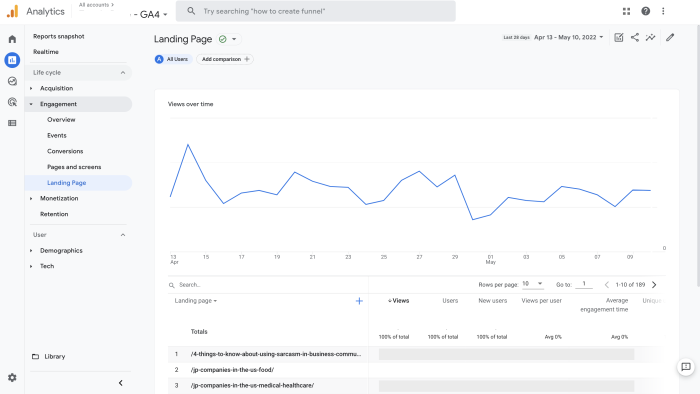Image resolution: width=700 pixels, height=394 pixels.
Task: Expand the Acquisition tree item
Action: pos(31,88)
